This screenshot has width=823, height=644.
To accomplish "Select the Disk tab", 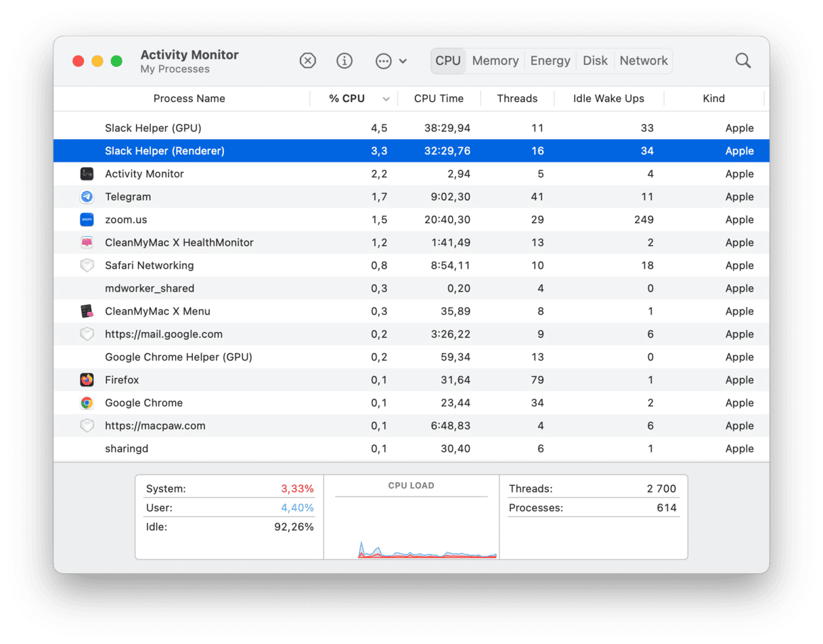I will [595, 61].
